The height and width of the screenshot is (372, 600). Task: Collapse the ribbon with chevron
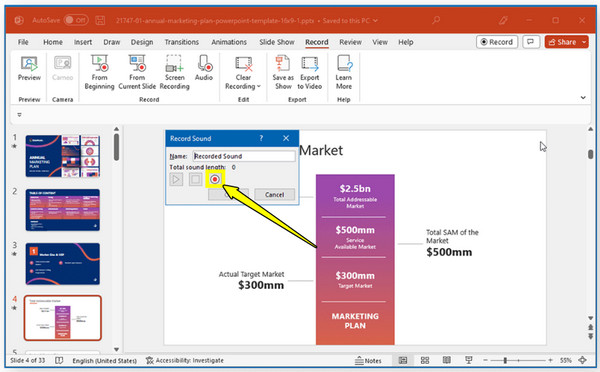(x=583, y=98)
